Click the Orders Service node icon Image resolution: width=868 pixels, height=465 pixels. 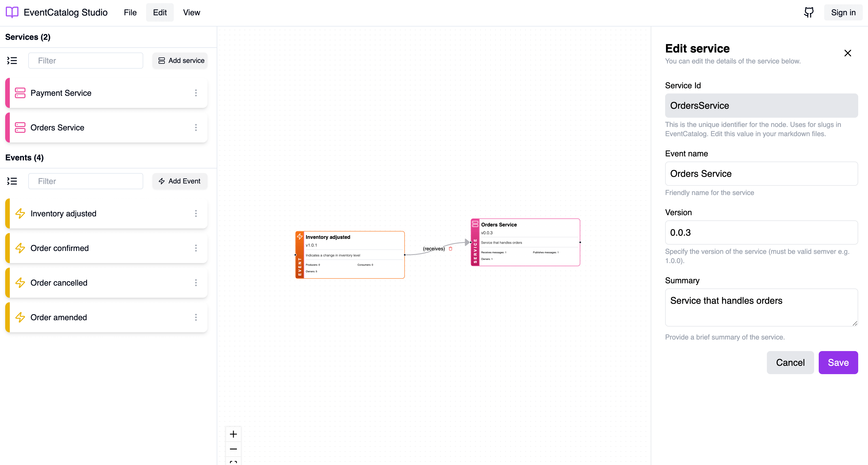point(474,224)
